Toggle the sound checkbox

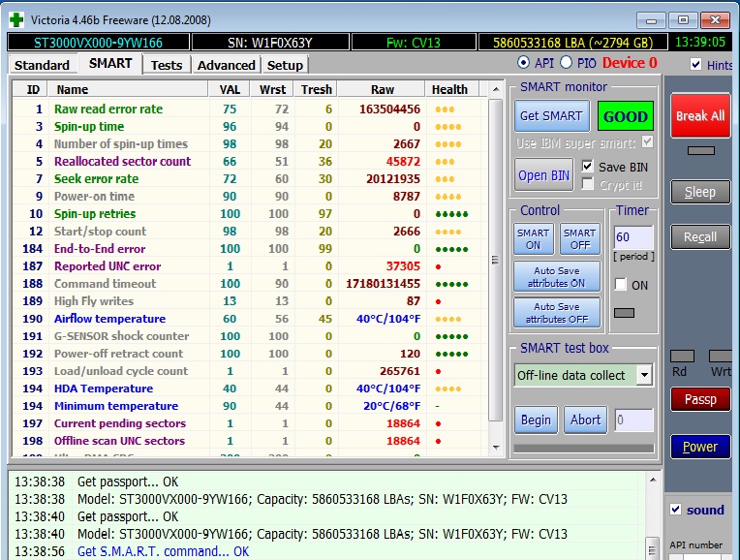click(676, 509)
